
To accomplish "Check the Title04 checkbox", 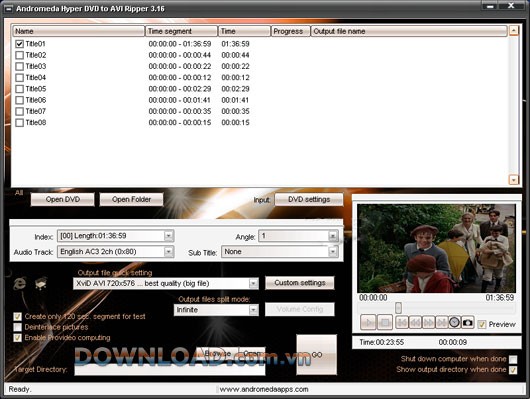I will pyautogui.click(x=20, y=78).
